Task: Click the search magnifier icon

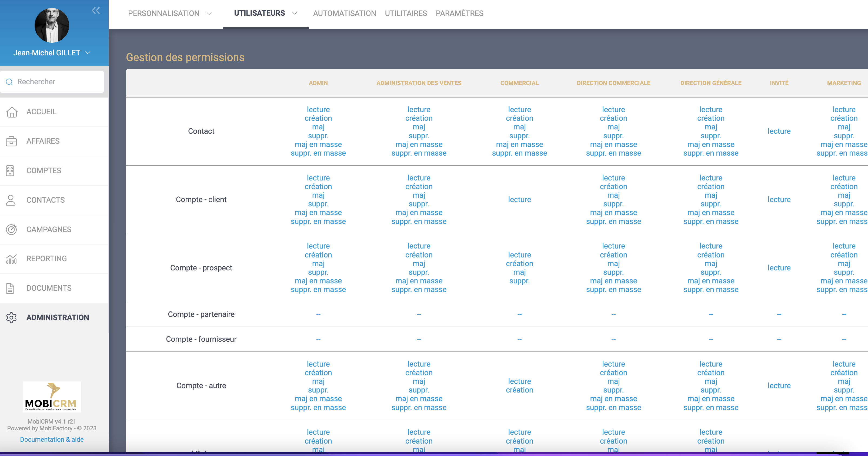Action: click(9, 82)
